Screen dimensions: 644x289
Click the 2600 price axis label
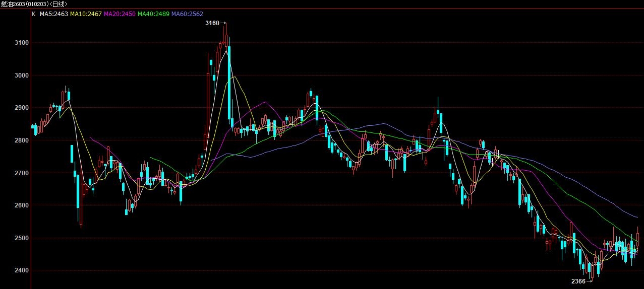click(x=22, y=205)
